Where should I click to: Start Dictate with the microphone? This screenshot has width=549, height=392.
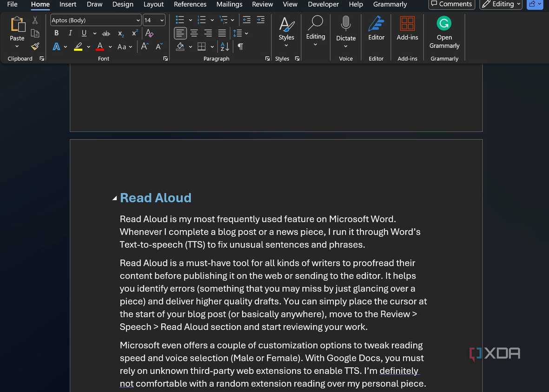click(x=345, y=25)
